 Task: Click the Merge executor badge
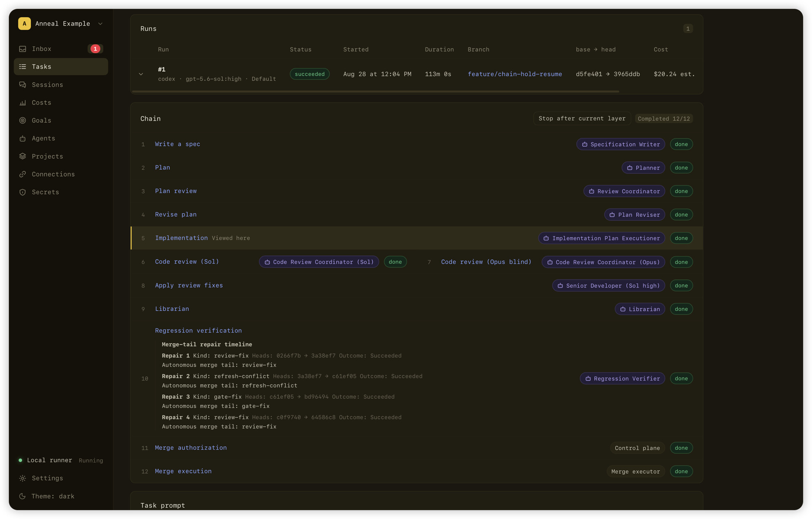pyautogui.click(x=635, y=471)
